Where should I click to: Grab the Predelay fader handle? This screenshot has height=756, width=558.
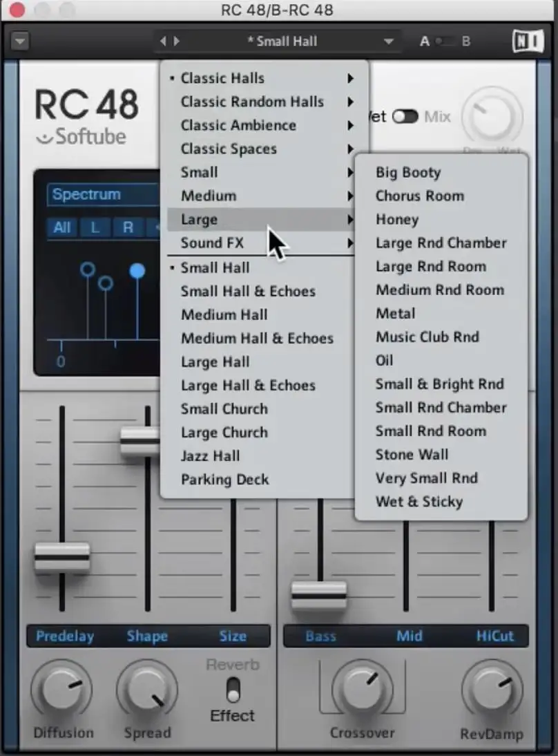[x=62, y=558]
